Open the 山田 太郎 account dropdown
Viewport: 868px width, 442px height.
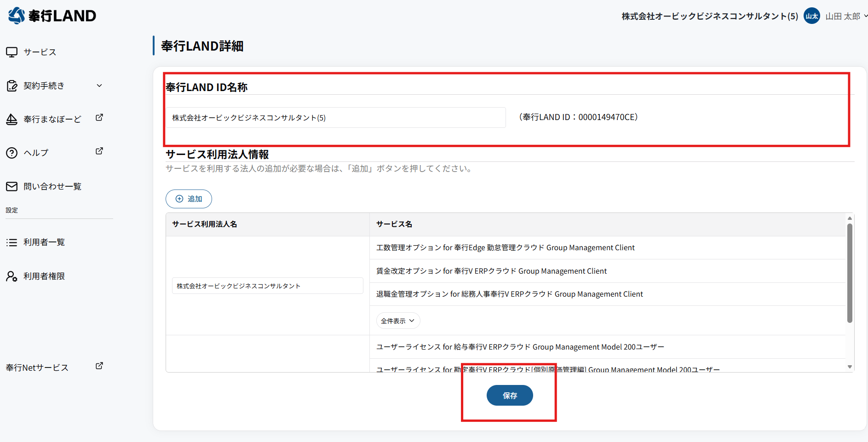coord(846,16)
